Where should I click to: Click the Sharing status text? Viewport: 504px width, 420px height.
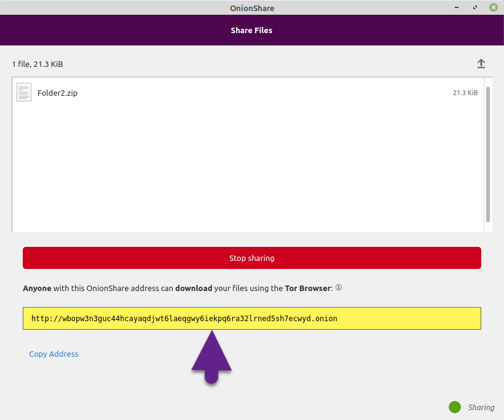[x=481, y=407]
